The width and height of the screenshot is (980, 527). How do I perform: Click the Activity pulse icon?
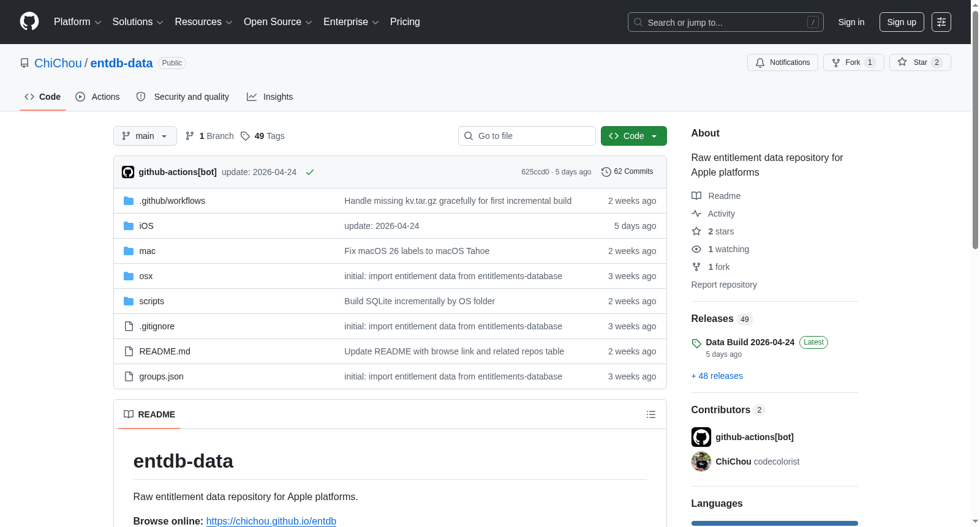(x=696, y=214)
